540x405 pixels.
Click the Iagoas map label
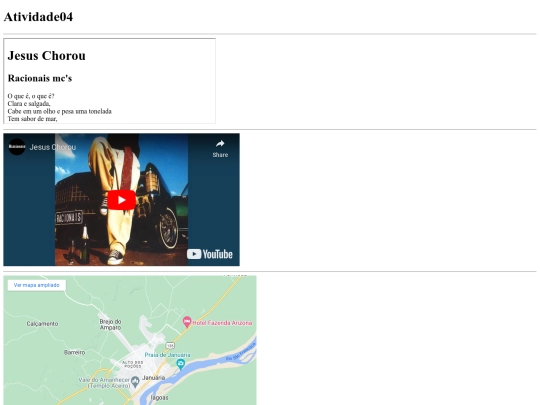click(x=159, y=398)
